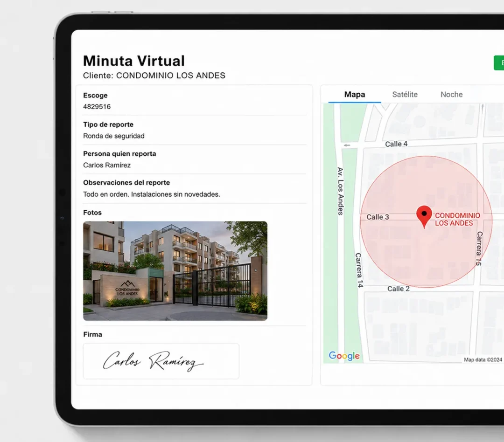Click the 'Carlos Ramírez' reporter name
Image resolution: width=504 pixels, height=442 pixels.
(x=107, y=165)
